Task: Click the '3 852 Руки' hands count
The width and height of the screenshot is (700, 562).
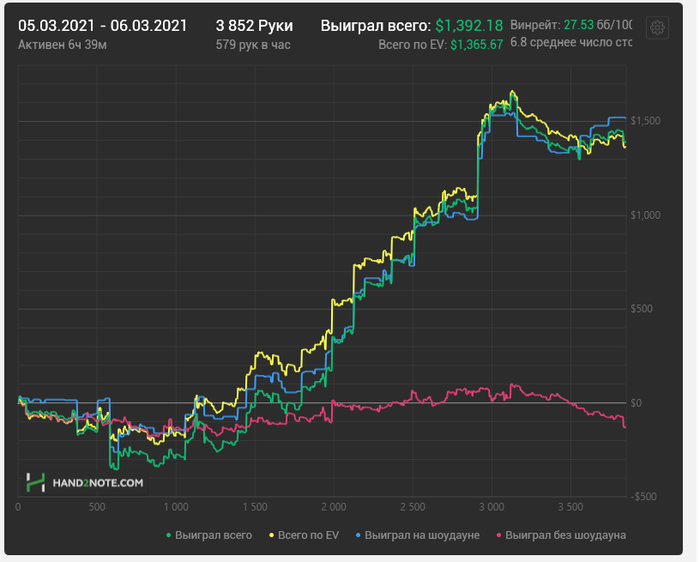Action: point(254,26)
